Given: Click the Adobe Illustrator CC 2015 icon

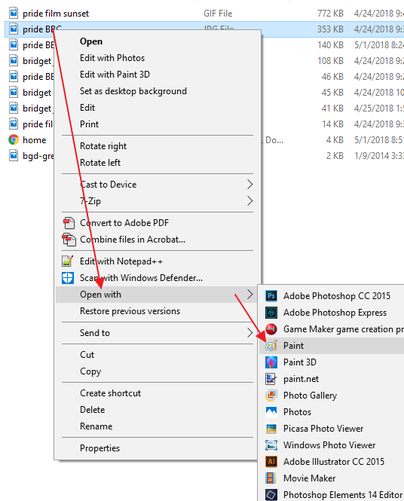Looking at the screenshot, I should tap(271, 462).
